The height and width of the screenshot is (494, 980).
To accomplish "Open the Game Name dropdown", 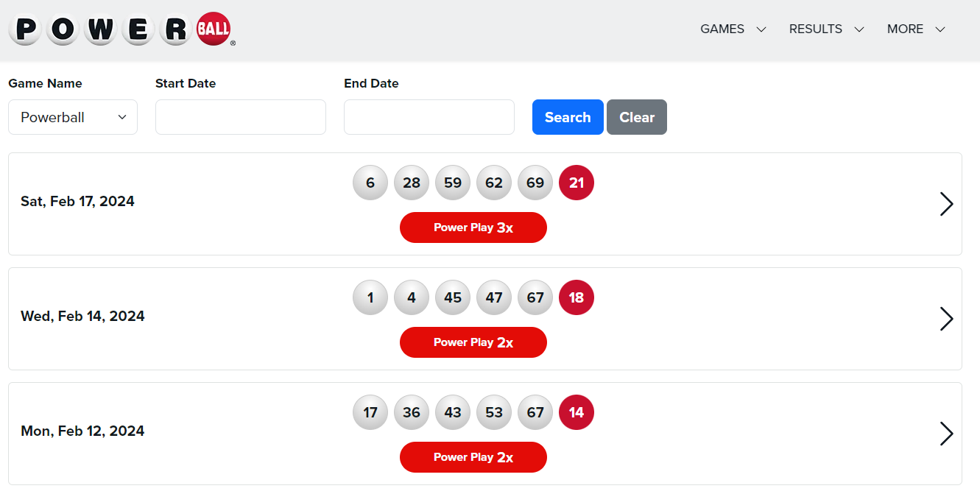I will point(73,117).
